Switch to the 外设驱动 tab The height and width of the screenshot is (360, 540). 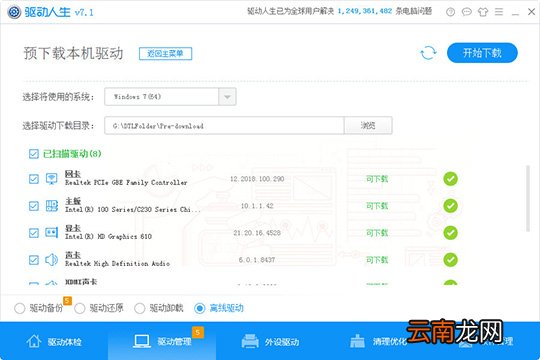point(270,341)
